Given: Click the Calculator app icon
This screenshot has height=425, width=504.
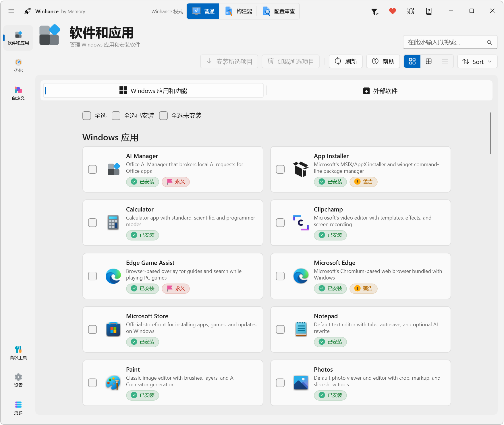Looking at the screenshot, I should pos(113,223).
